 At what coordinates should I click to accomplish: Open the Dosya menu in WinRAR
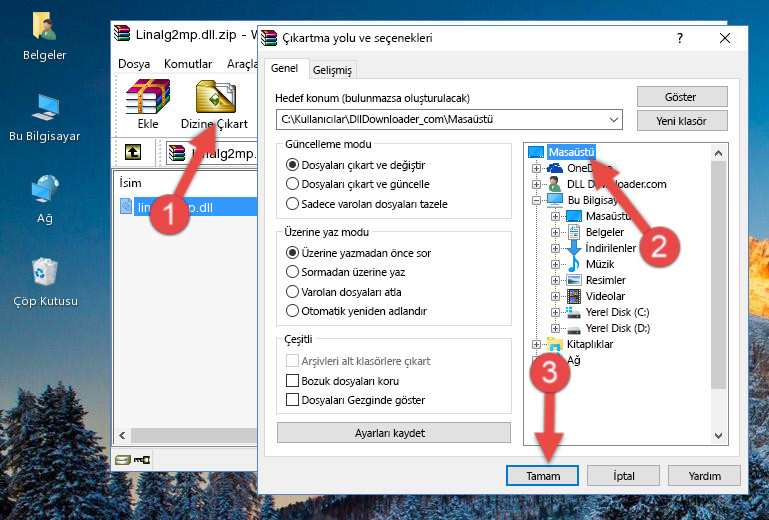coord(134,64)
